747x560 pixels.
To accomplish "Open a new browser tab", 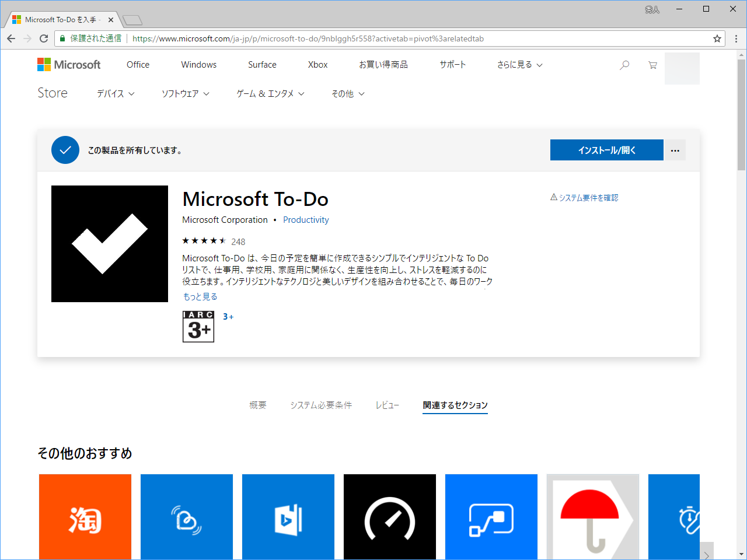I will coord(132,20).
